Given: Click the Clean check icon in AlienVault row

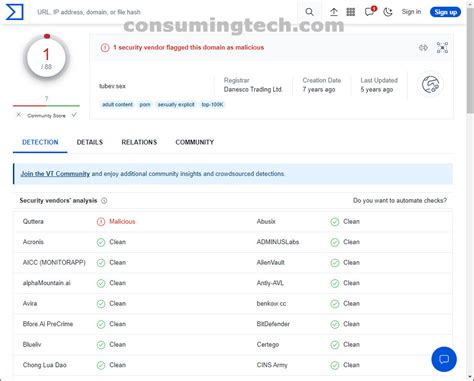Looking at the screenshot, I should [x=335, y=263].
